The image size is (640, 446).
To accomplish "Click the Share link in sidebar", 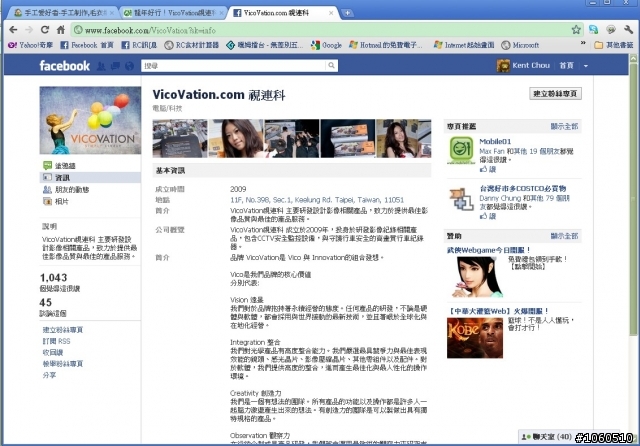I will click(x=49, y=375).
